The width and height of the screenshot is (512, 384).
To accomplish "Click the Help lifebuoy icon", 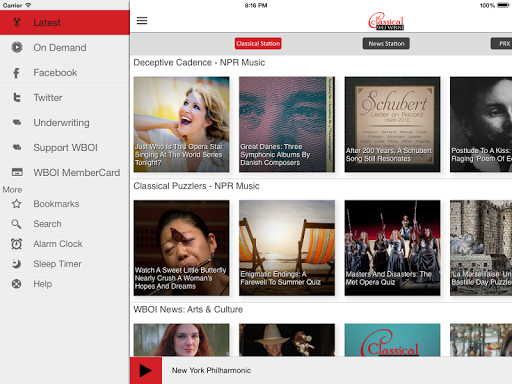I will pyautogui.click(x=16, y=284).
